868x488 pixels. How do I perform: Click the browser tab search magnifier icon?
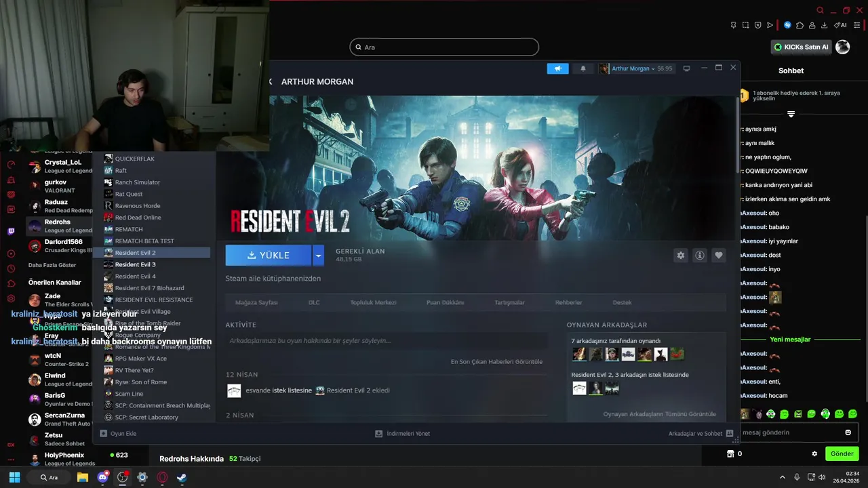point(820,10)
